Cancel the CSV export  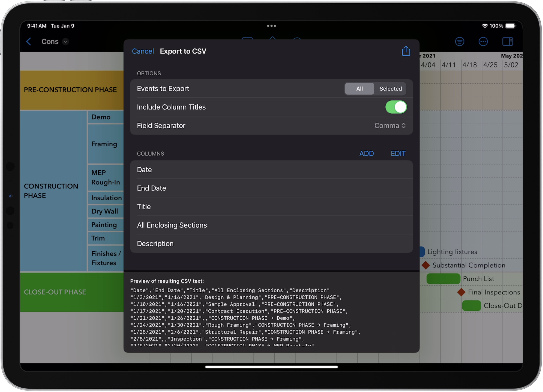click(x=143, y=51)
